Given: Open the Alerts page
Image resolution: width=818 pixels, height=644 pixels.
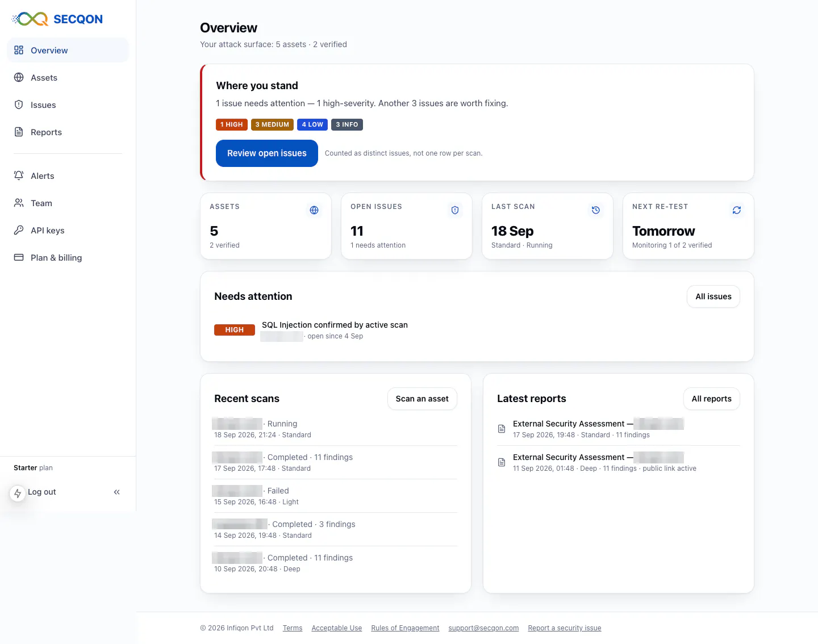Looking at the screenshot, I should 68,176.
